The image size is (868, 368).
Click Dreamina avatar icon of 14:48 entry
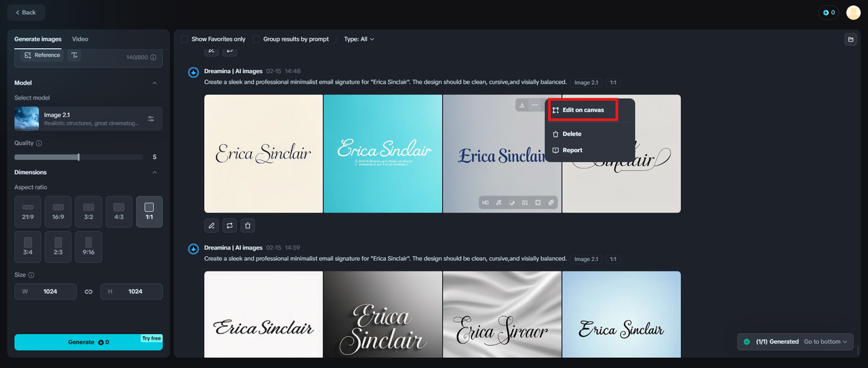193,72
